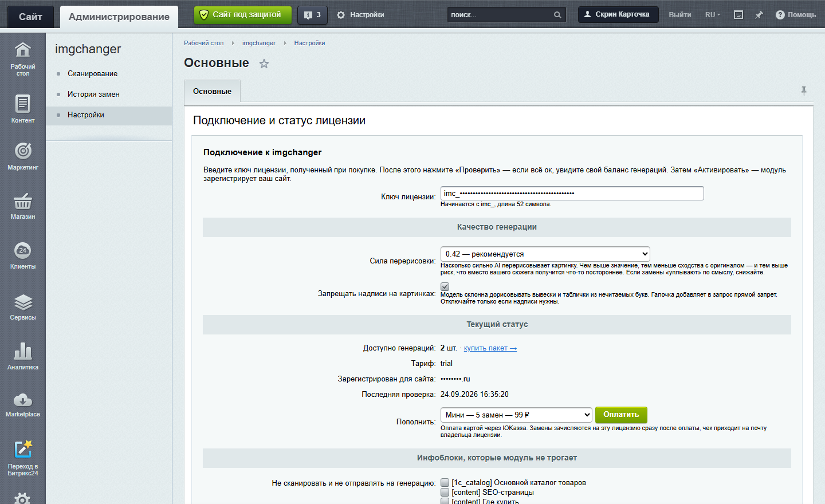Click the green Оплатить button
Viewport: 825px width, 504px height.
(621, 415)
